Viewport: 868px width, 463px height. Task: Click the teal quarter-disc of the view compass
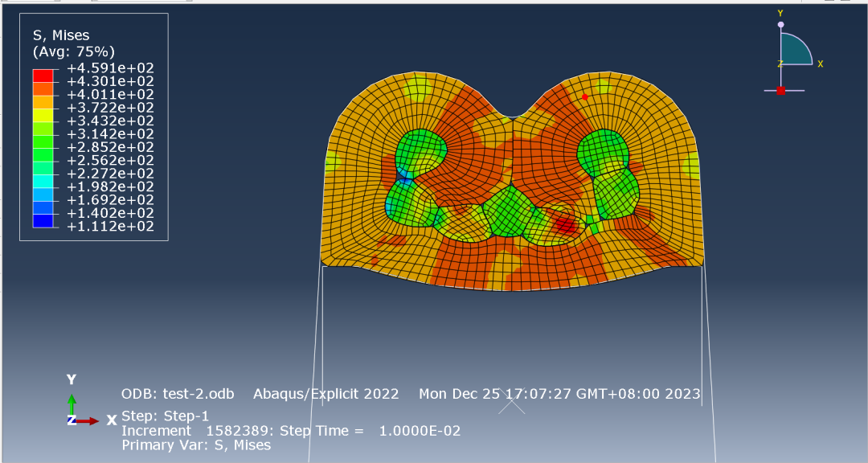(x=794, y=51)
